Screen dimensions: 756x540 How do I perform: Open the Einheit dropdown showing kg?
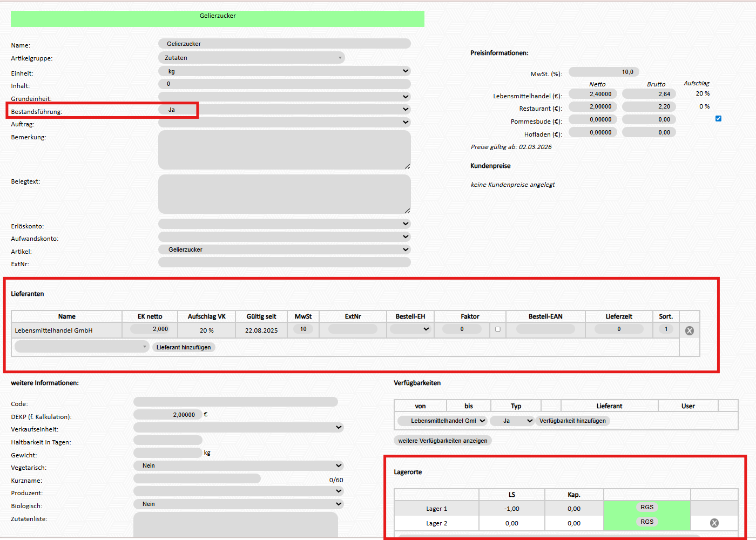point(284,71)
